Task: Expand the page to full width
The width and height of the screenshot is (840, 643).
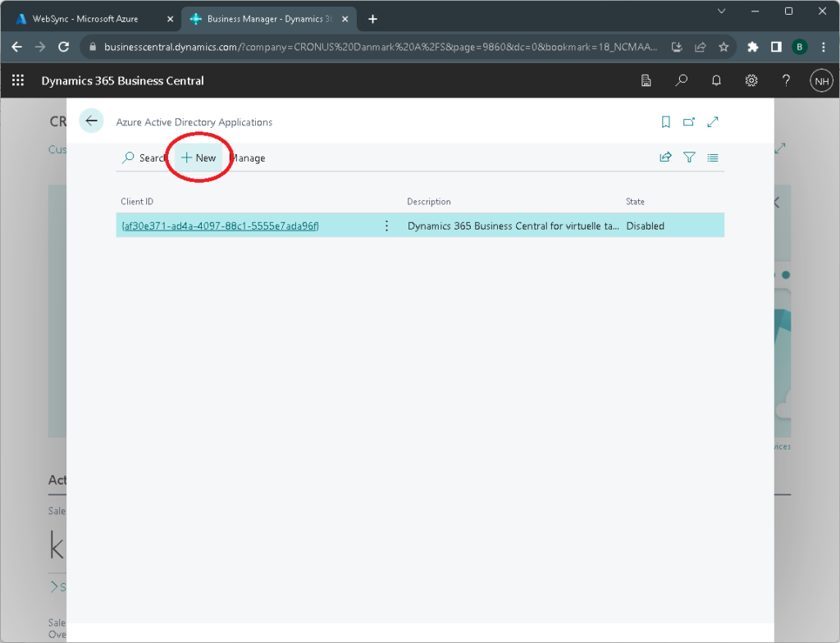Action: pos(713,122)
